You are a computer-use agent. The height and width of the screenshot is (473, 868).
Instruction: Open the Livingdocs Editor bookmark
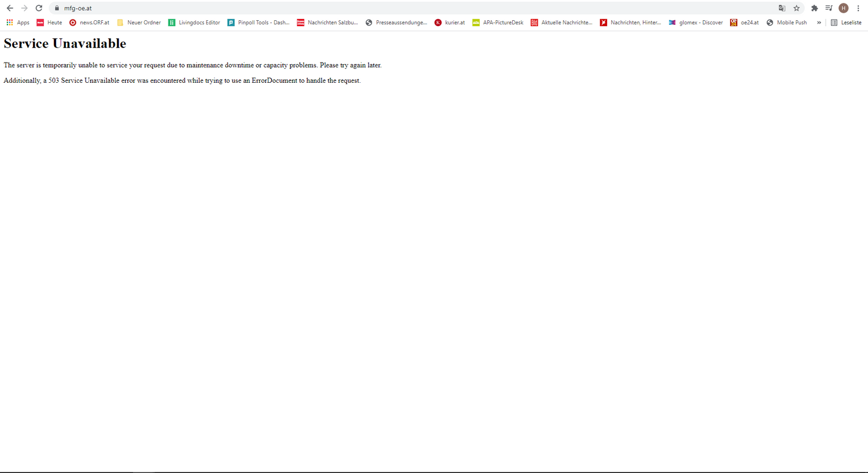click(x=194, y=23)
